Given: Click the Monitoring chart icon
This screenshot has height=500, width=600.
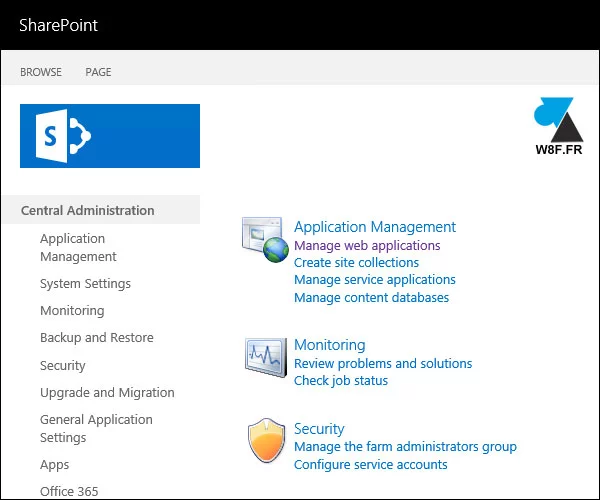Looking at the screenshot, I should (x=265, y=356).
